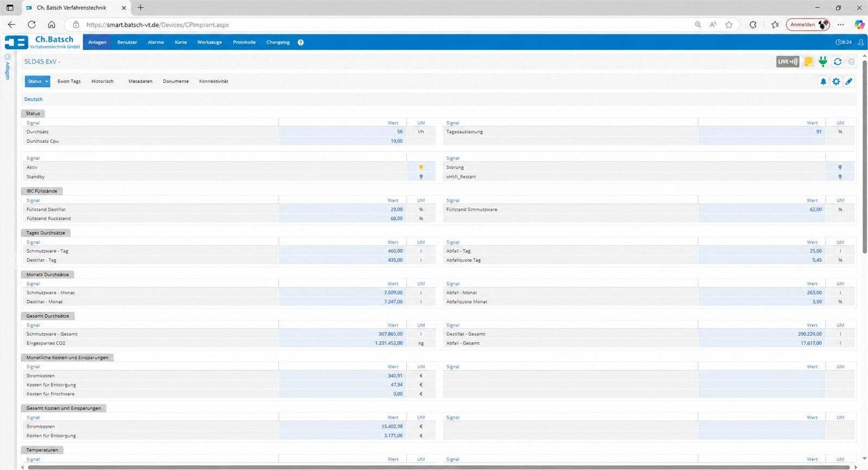Refresh data with the circular arrows icon

[x=838, y=61]
